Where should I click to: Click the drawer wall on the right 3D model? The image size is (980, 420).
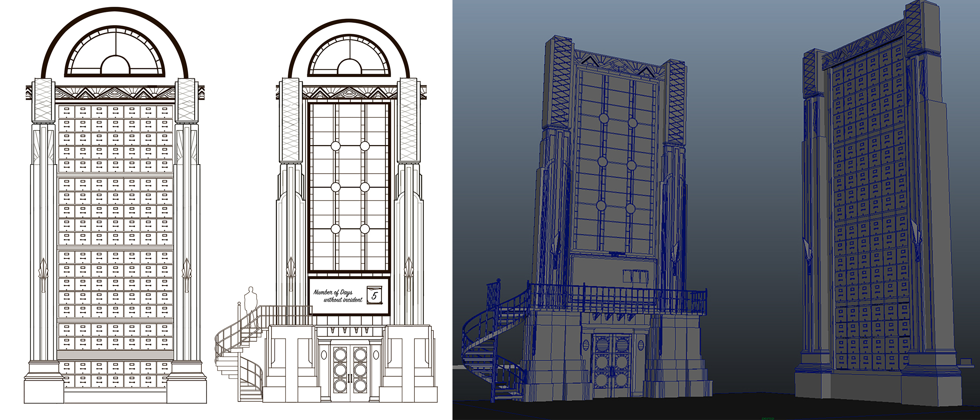871,213
